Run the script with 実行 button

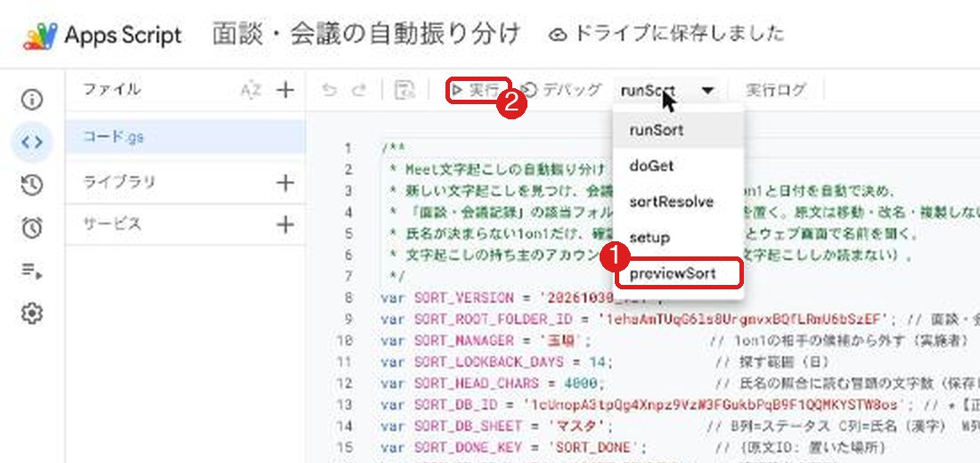(478, 91)
